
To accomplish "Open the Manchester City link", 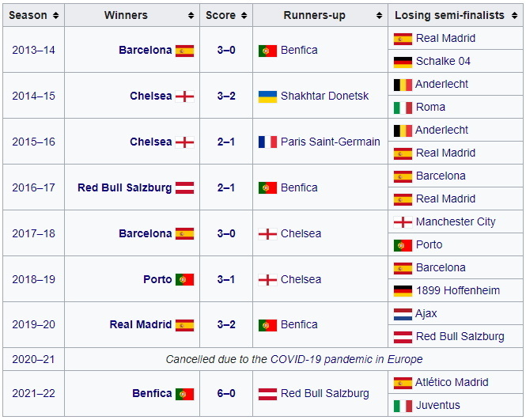I will 456,222.
